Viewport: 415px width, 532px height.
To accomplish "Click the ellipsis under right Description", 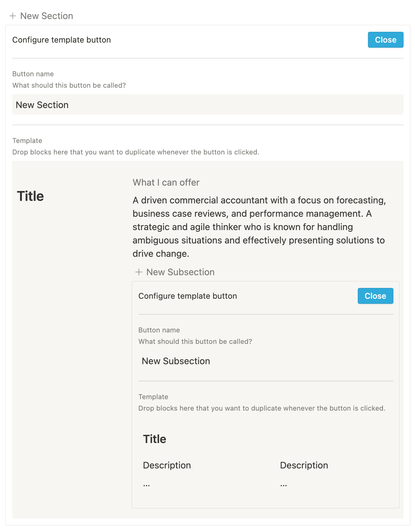I will 284,485.
